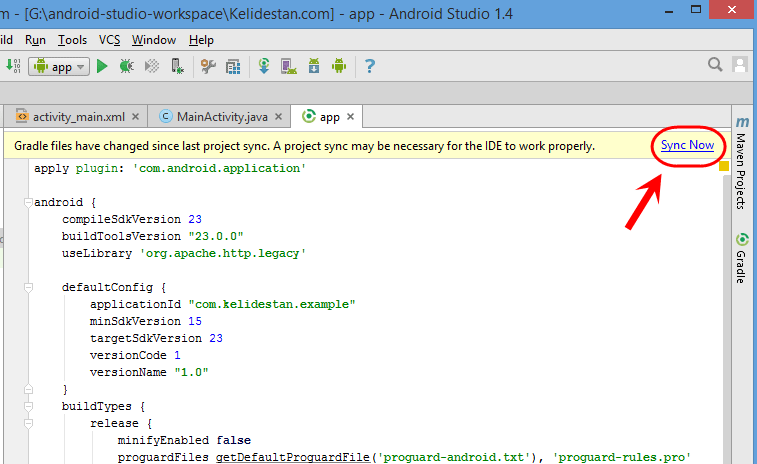Click the applicationId "com.kelidestan.example" line
The height and width of the screenshot is (464, 757).
(x=223, y=304)
